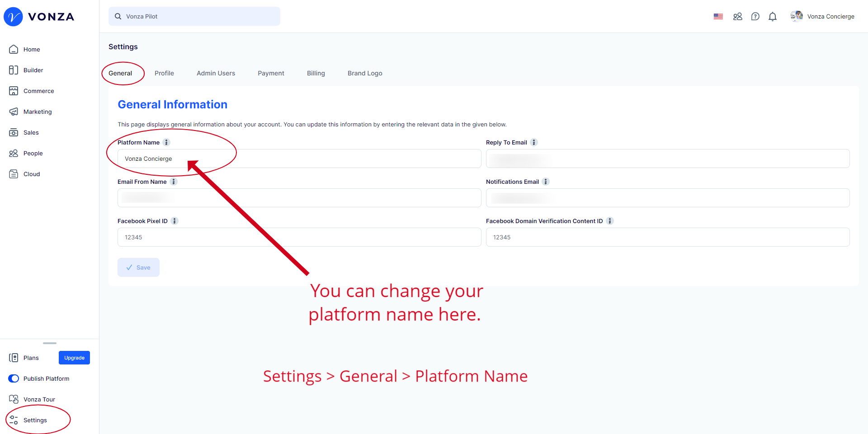Image resolution: width=868 pixels, height=434 pixels.
Task: Click the Save button
Action: (138, 267)
